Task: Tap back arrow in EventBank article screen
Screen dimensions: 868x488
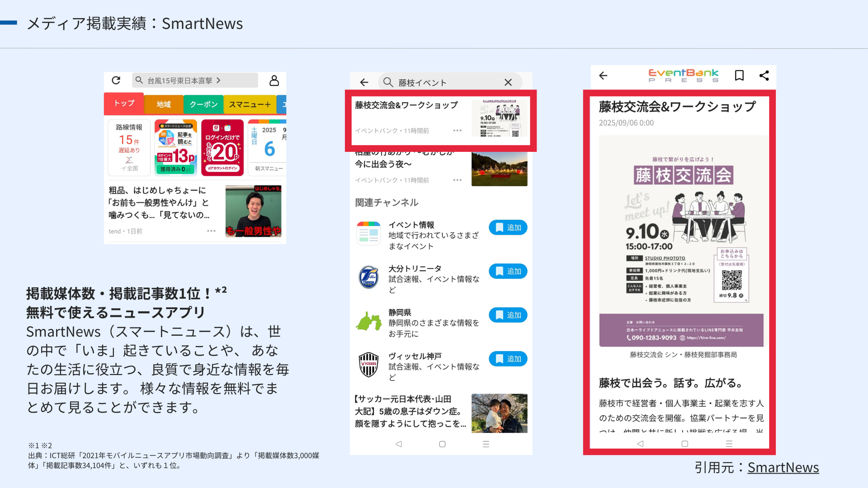Action: 603,75
